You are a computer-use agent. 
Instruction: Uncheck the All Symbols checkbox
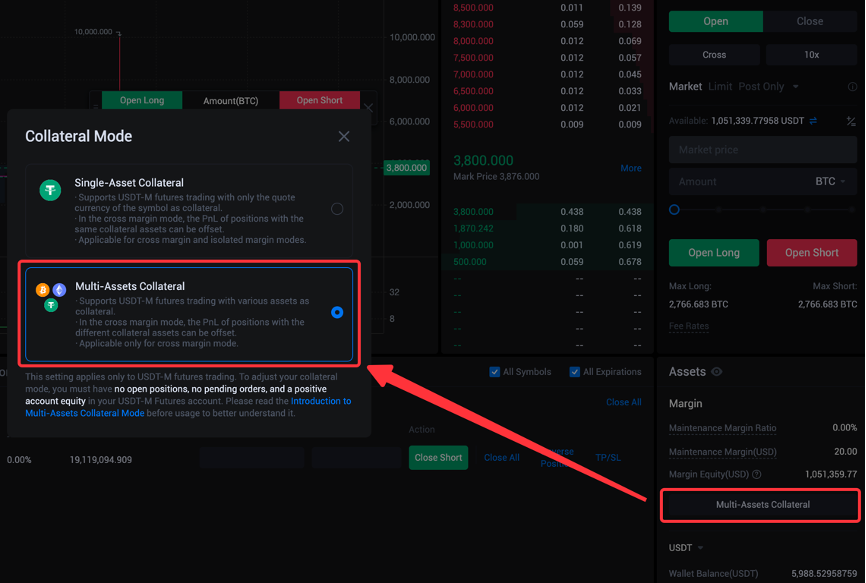click(x=495, y=372)
